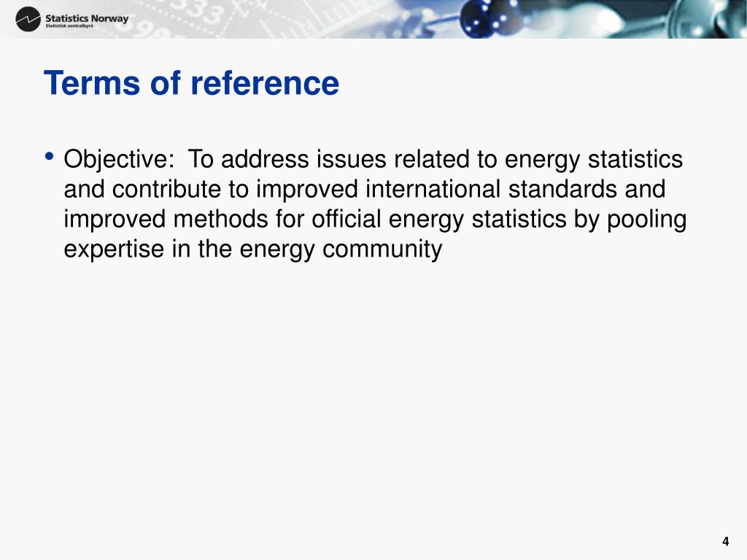Select the 'Terms of reference' slide title
This screenshot has height=560, width=747.
191,83
